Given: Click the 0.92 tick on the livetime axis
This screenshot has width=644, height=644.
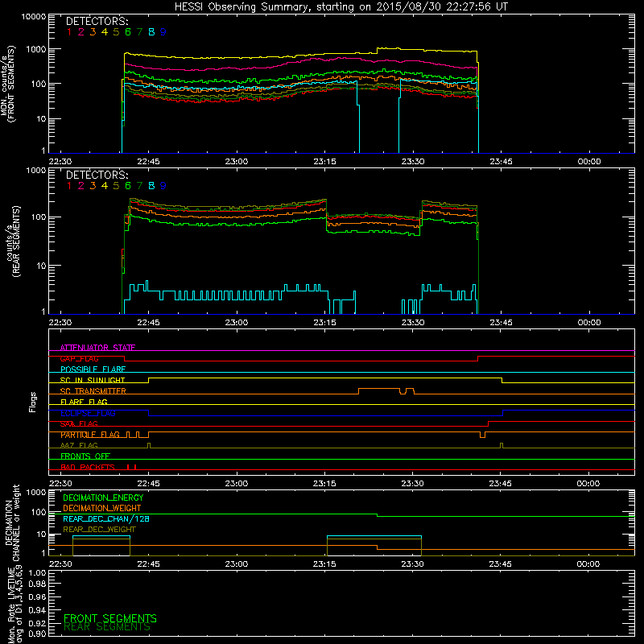Looking at the screenshot, I should pos(38,623).
